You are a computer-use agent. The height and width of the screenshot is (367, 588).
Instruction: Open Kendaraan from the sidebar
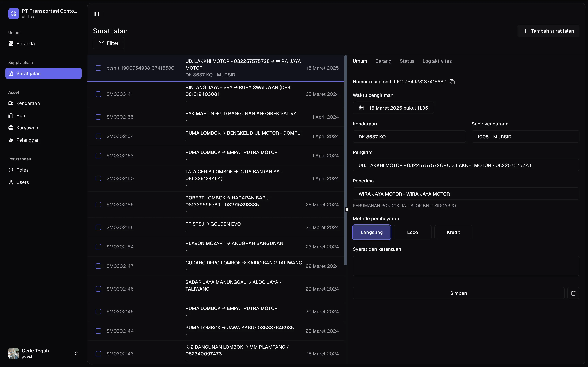(x=28, y=103)
